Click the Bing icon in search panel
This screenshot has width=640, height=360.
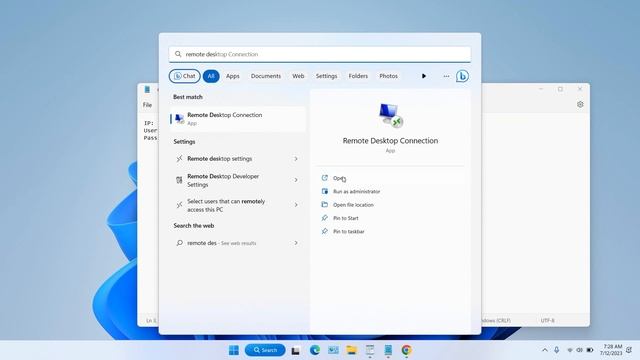tap(462, 76)
